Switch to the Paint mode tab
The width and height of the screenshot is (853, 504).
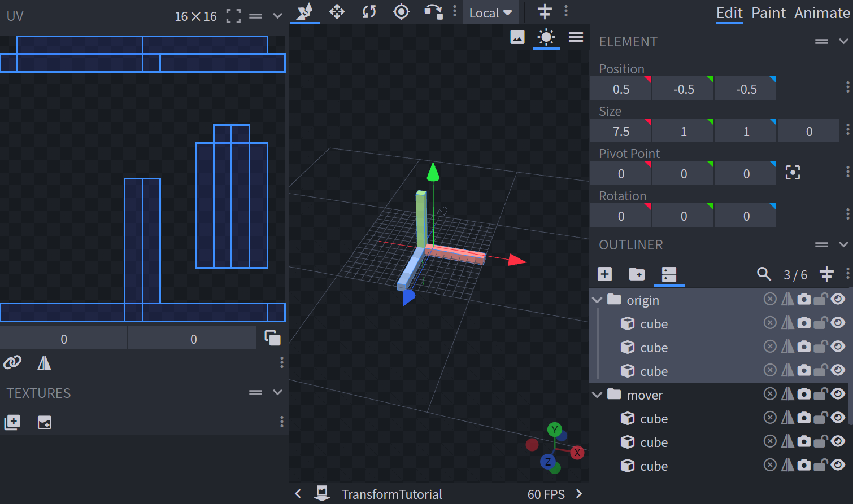(x=768, y=13)
